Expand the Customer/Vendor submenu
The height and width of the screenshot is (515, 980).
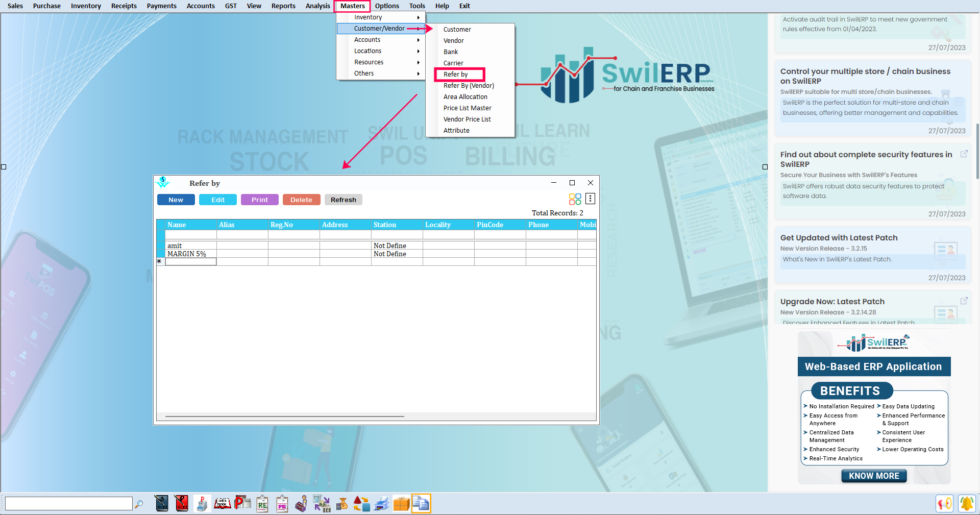pos(381,29)
